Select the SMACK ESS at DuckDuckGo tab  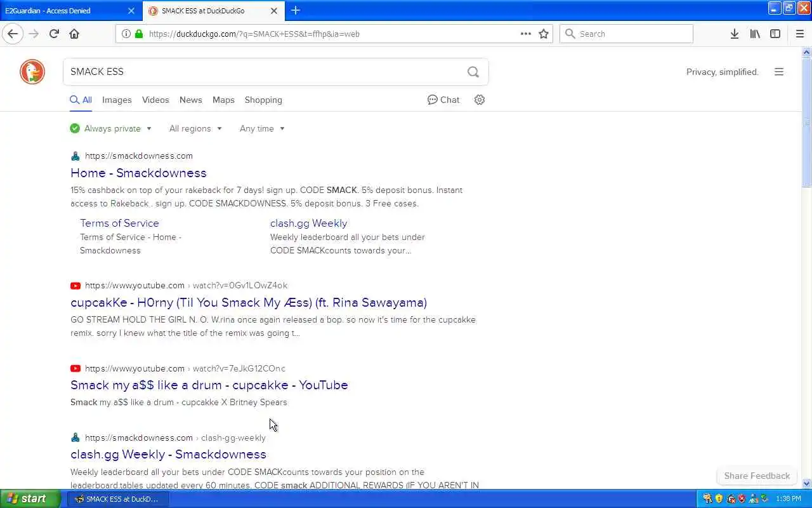[214, 11]
